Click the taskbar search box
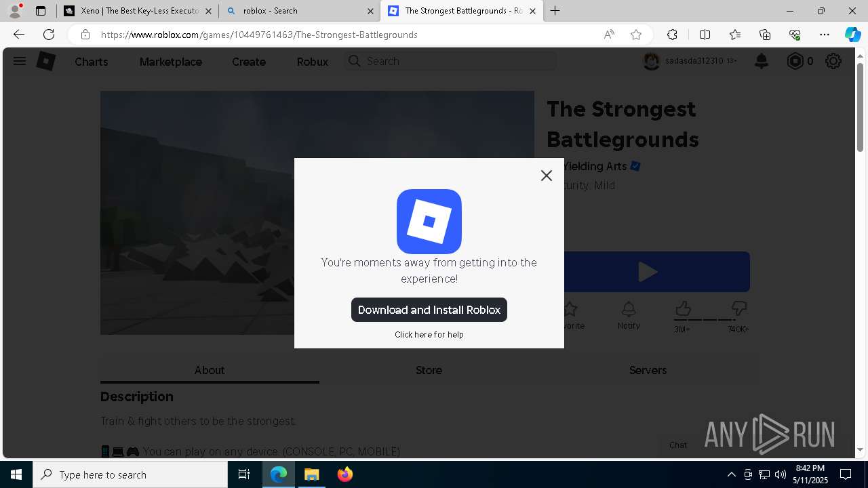 tap(130, 474)
